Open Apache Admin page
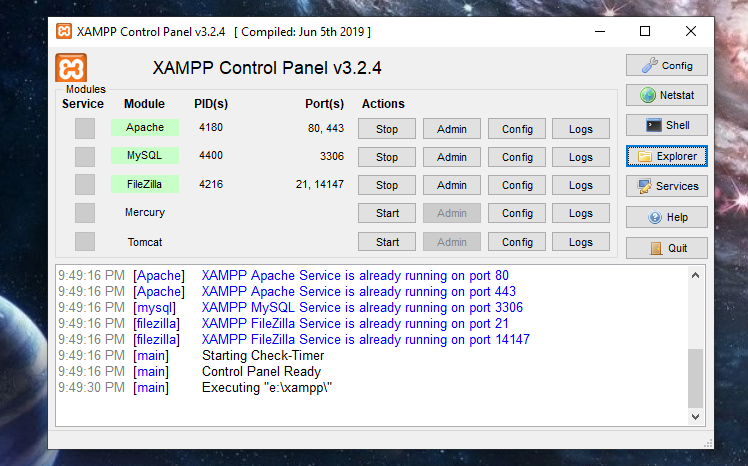The image size is (748, 466). (x=452, y=129)
